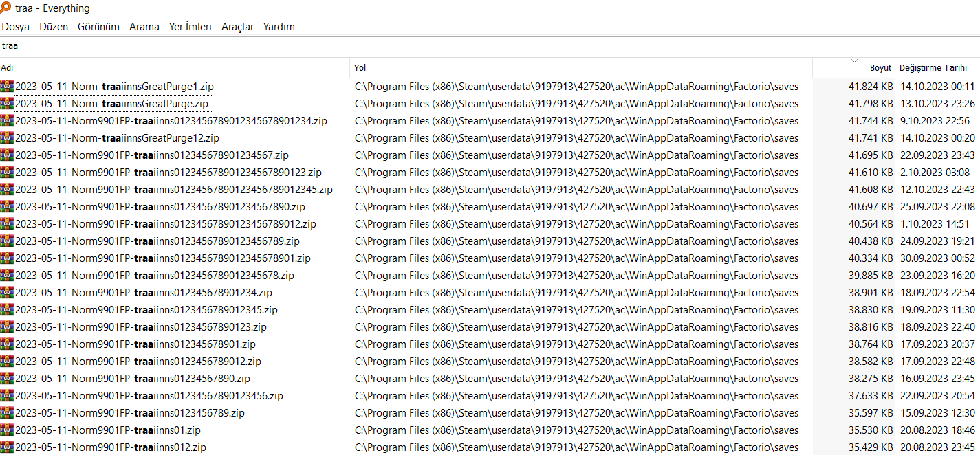
Task: Click the archive icon of traaiinns012.zip
Action: point(7,447)
